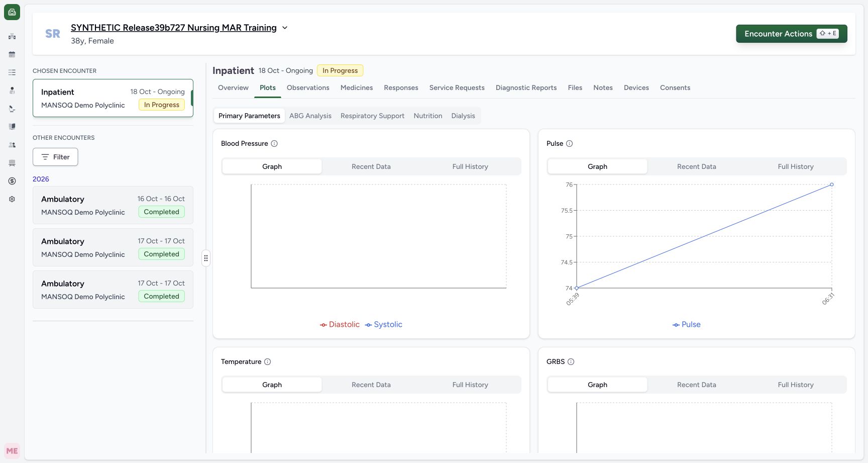
Task: Switch Pulse to Full History view
Action: (796, 166)
